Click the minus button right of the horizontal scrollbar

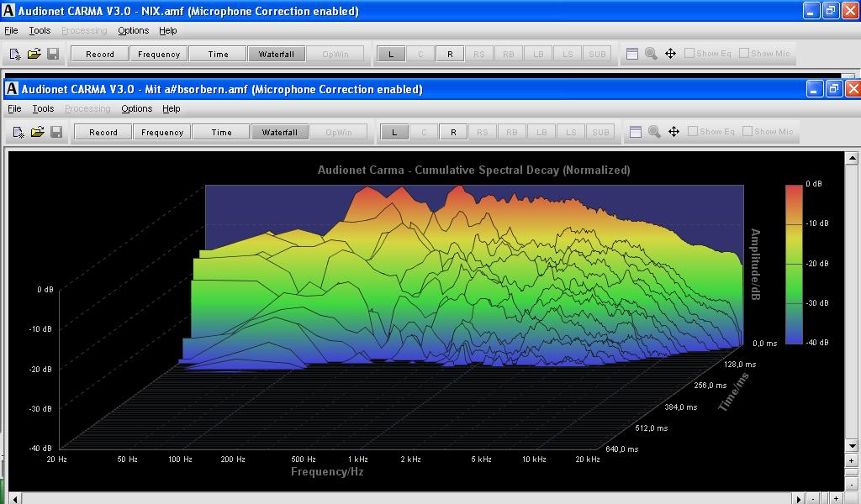pos(814,498)
